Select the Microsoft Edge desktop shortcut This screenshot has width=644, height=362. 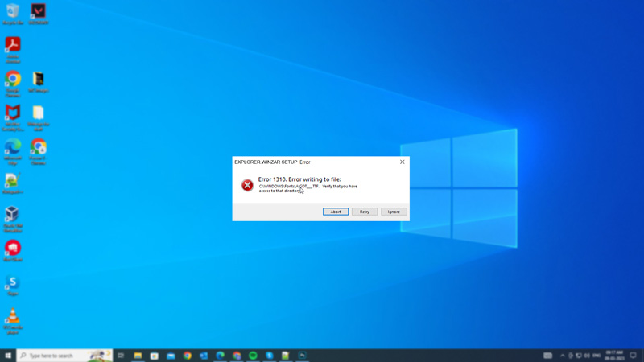[x=13, y=151]
